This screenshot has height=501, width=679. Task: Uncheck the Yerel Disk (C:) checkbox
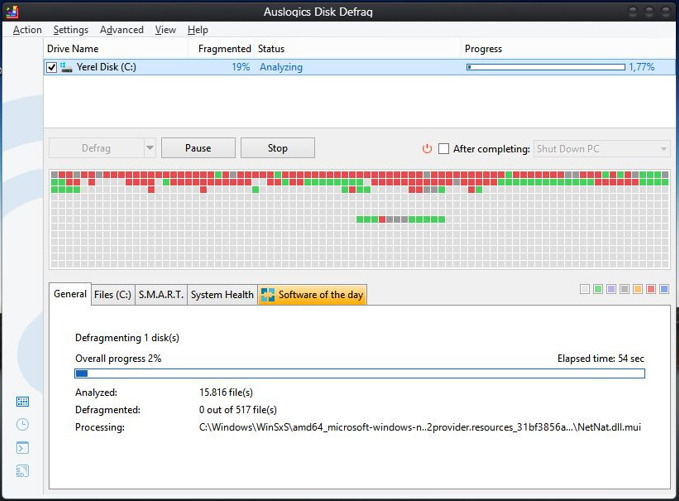(x=52, y=68)
